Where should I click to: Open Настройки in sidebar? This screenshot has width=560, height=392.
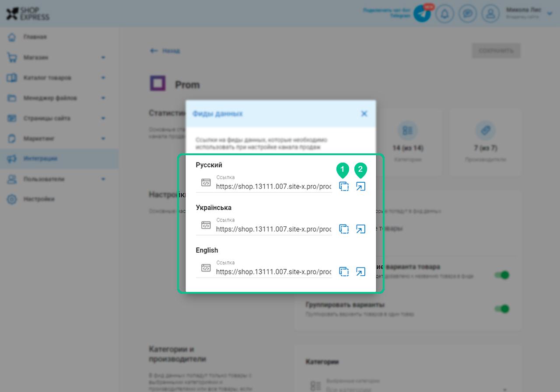pos(39,199)
